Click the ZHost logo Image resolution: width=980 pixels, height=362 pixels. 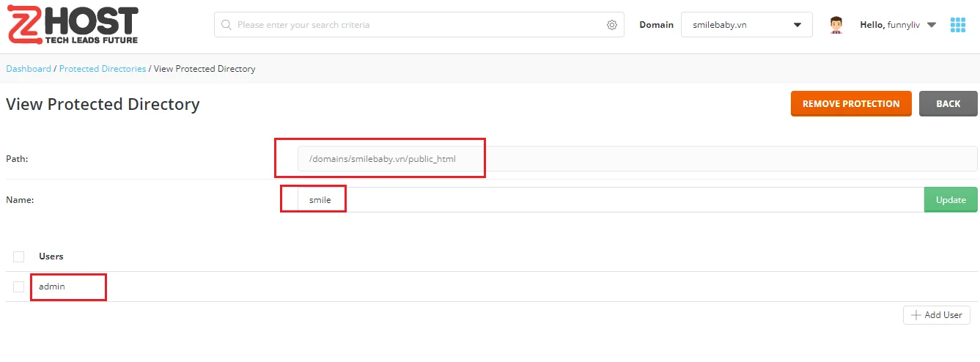[x=72, y=26]
